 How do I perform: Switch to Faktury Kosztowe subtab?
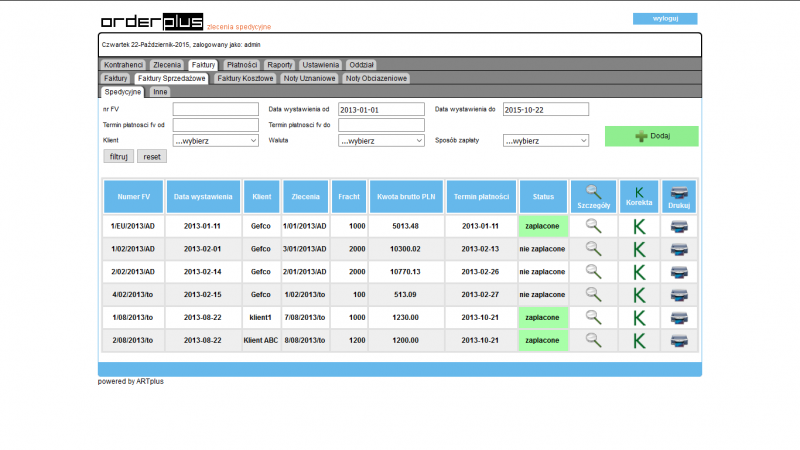(245, 79)
